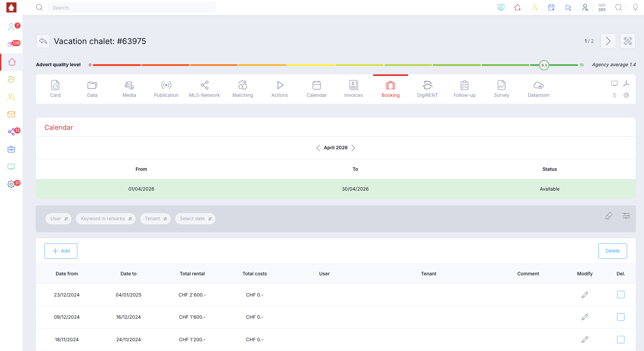This screenshot has height=351, width=644.
Task: Go to next month after April 2026
Action: 353,148
